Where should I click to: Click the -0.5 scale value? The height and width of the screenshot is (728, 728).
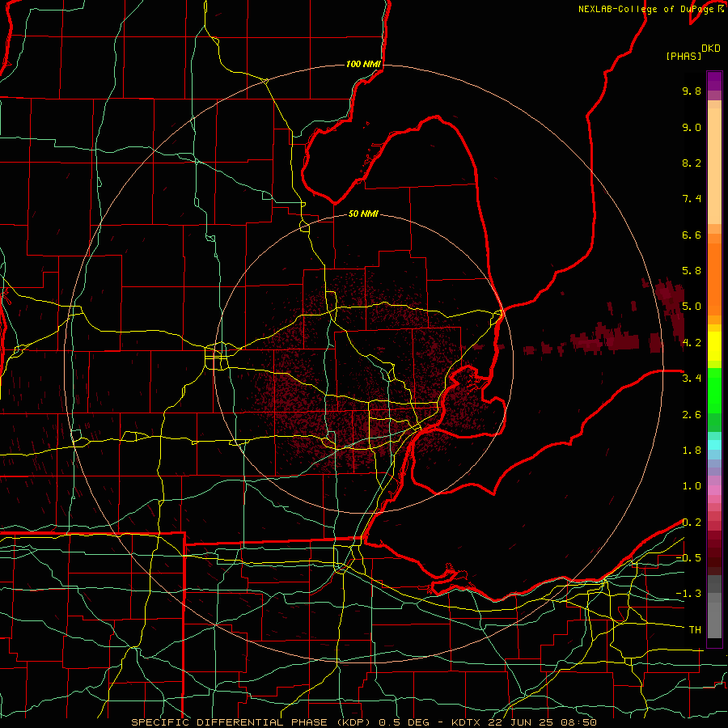[x=688, y=558]
